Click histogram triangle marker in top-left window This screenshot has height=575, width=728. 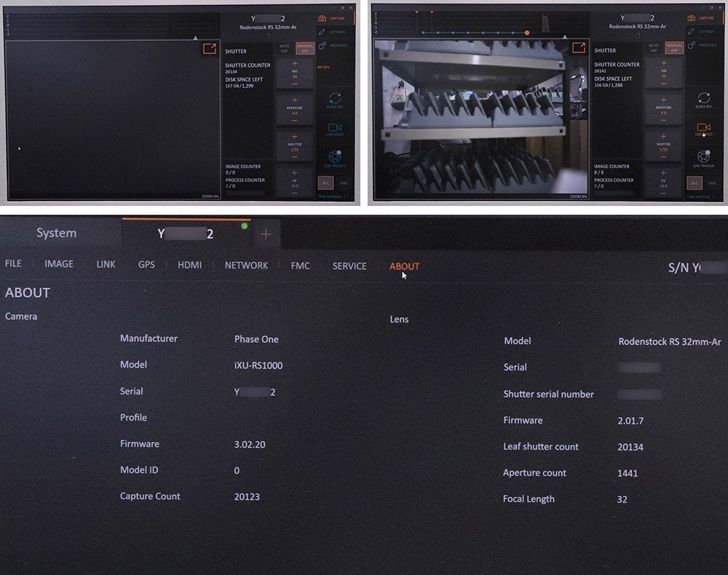pos(195,38)
